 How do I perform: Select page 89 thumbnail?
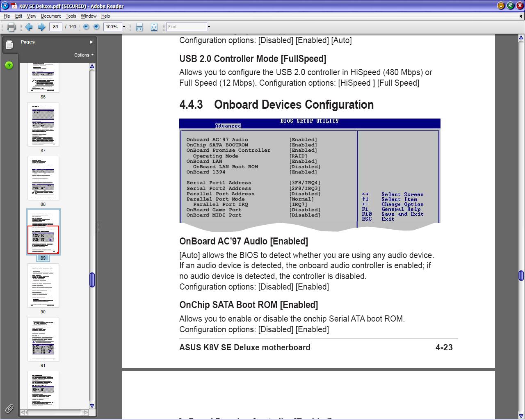click(43, 232)
